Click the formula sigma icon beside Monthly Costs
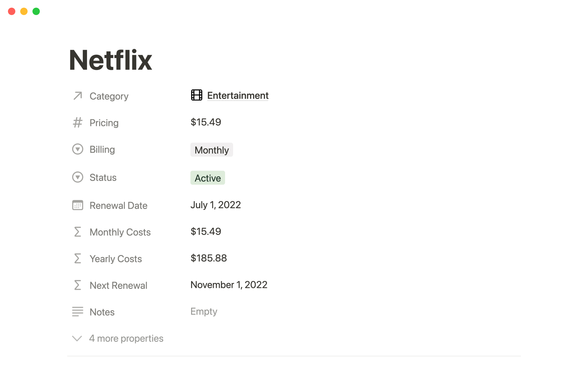 (78, 232)
